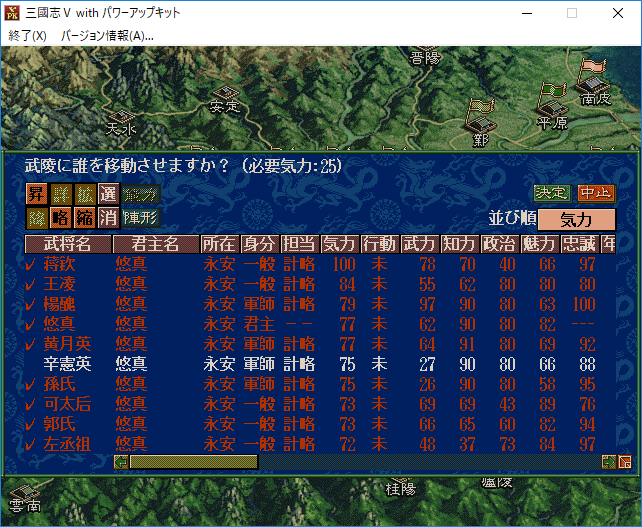Click the horizontal scrollbar thumb

tap(193, 461)
